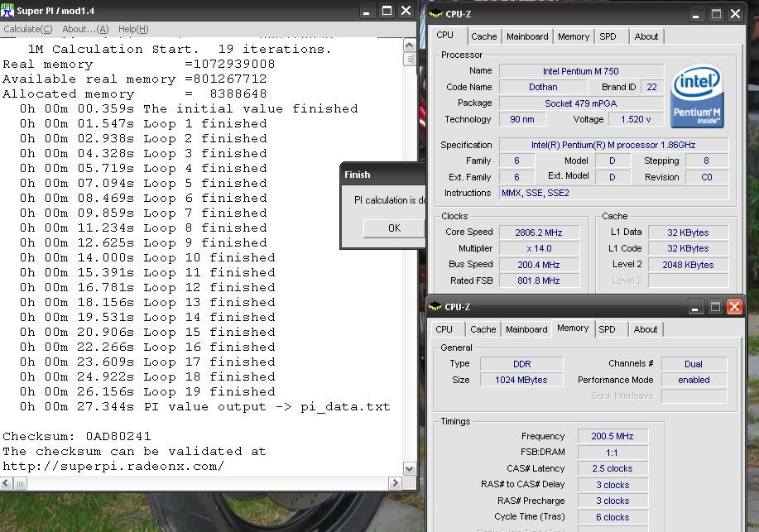Image resolution: width=759 pixels, height=532 pixels.
Task: Maximize the Super PI window
Action: [x=387, y=11]
